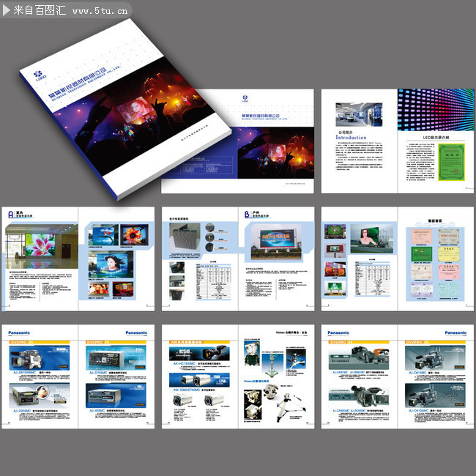Open the AJ-455MC recorder banner image
Viewport: 476px width, 476px height.
pos(116,395)
